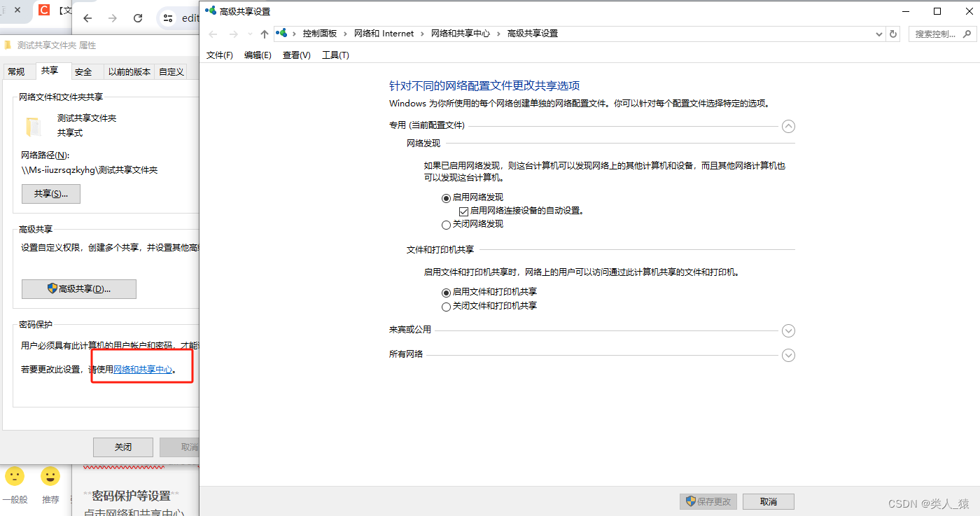The height and width of the screenshot is (516, 980).
Task: Select 启用文件和打印机共享 radio button
Action: click(447, 293)
